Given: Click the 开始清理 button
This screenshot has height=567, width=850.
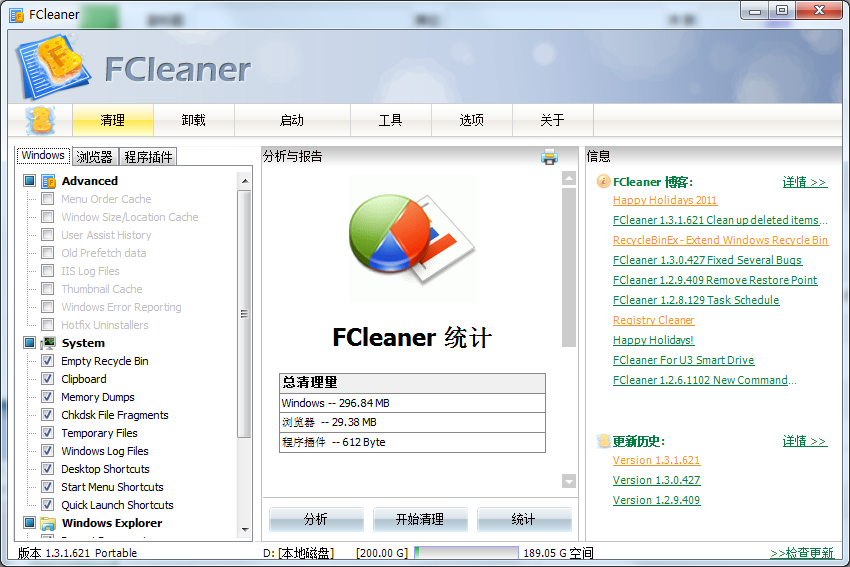Looking at the screenshot, I should pos(420,519).
